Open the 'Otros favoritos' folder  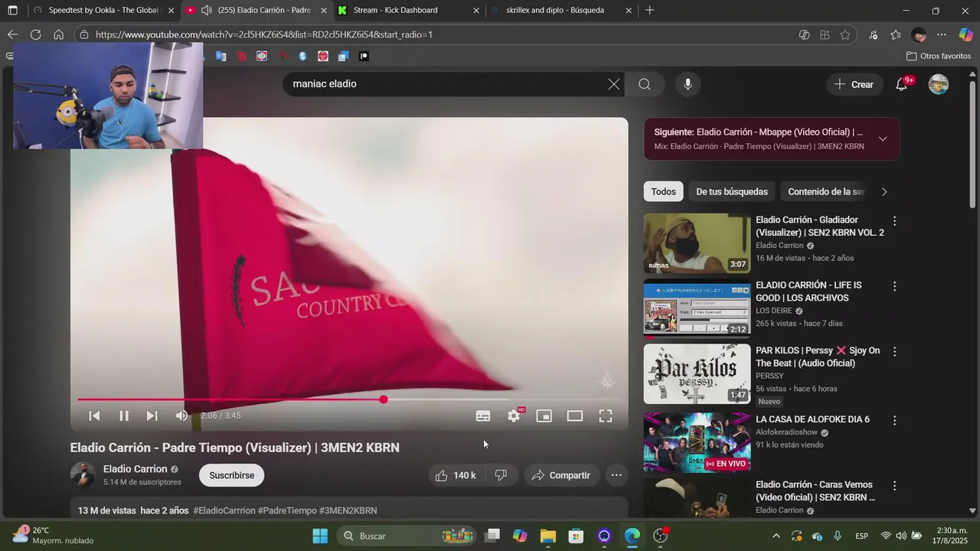(x=939, y=56)
